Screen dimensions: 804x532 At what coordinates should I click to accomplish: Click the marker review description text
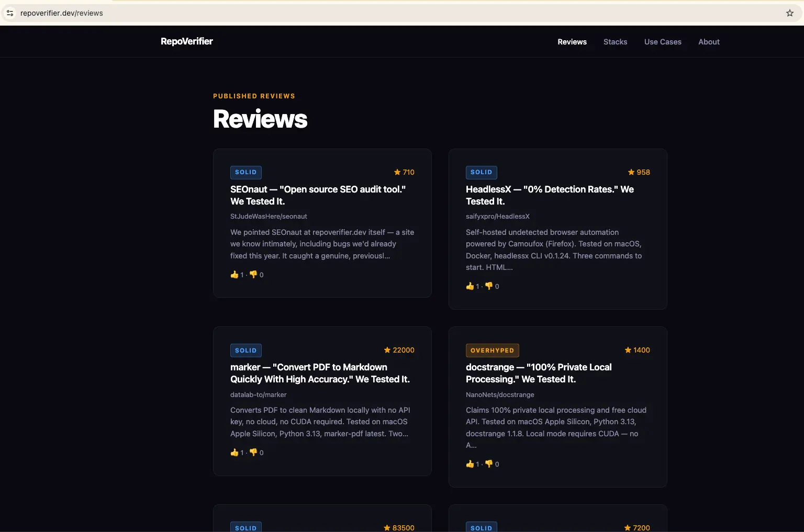pos(320,422)
